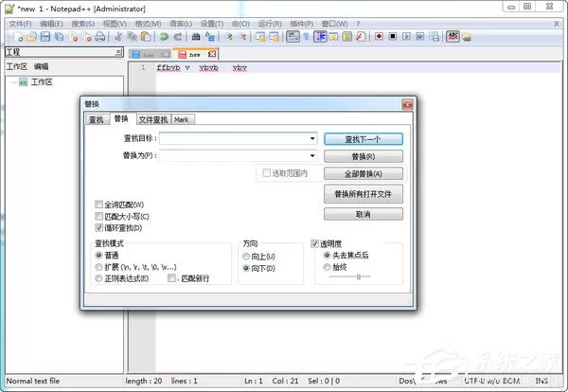Expand the 替换为(P) dropdown arrow

[312, 156]
